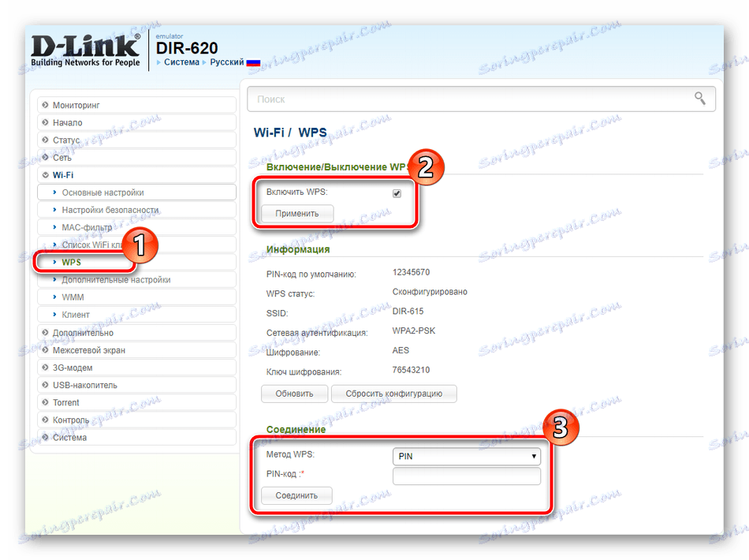Expand the Контроль section
The width and height of the screenshot is (749, 560).
pyautogui.click(x=136, y=420)
